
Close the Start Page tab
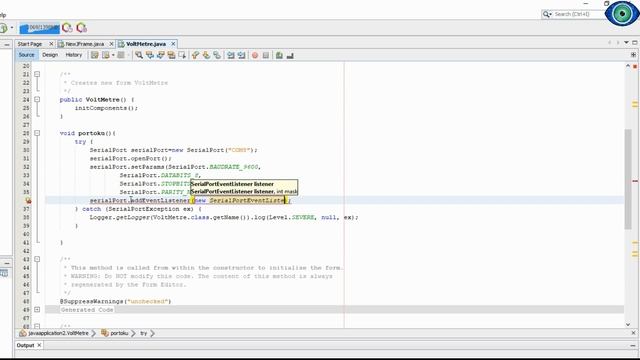pos(51,44)
